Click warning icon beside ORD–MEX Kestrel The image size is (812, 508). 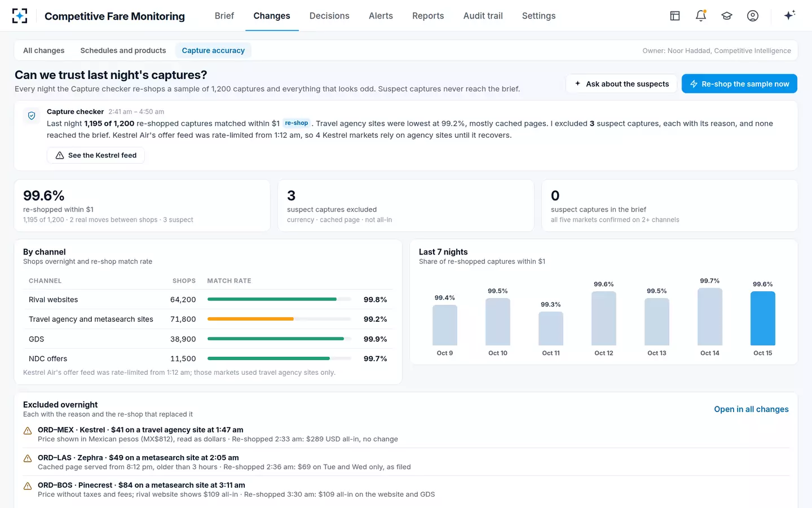tap(28, 431)
